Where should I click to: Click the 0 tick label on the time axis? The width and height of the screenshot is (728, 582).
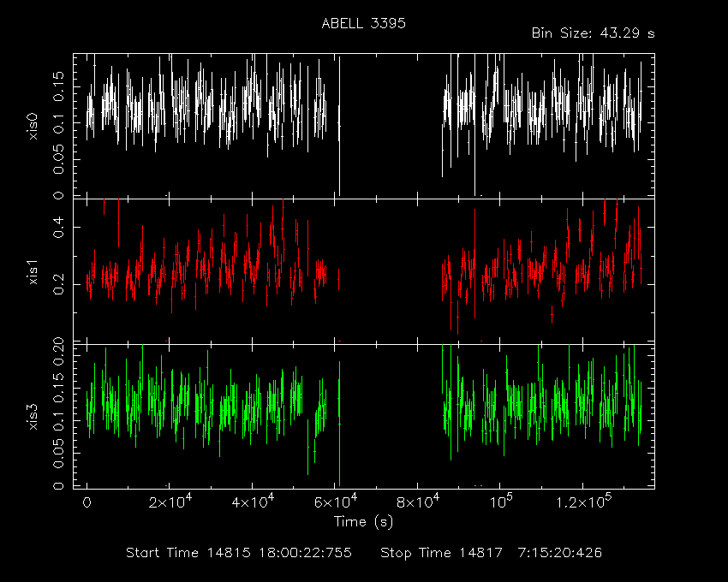pyautogui.click(x=87, y=502)
